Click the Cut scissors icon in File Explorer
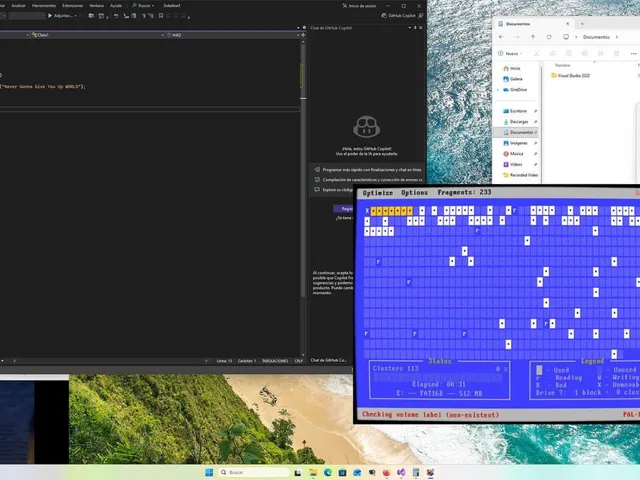This screenshot has height=480, width=640. pyautogui.click(x=537, y=53)
